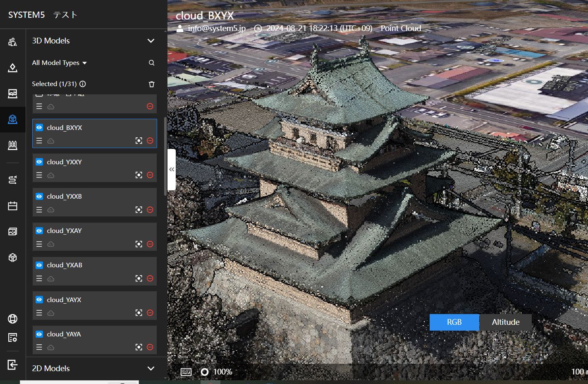Open the cloud_BXYX row menu lines icon
The height and width of the screenshot is (384, 588).
coord(39,141)
